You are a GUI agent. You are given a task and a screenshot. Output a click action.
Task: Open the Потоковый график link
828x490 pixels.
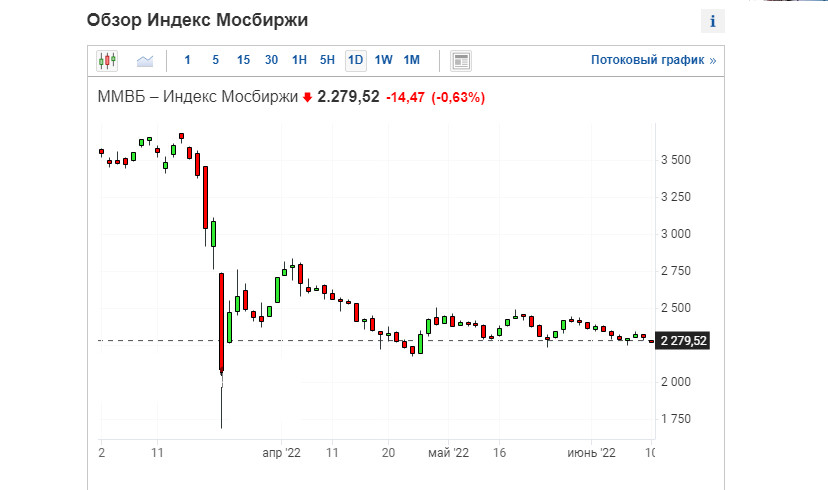(653, 60)
